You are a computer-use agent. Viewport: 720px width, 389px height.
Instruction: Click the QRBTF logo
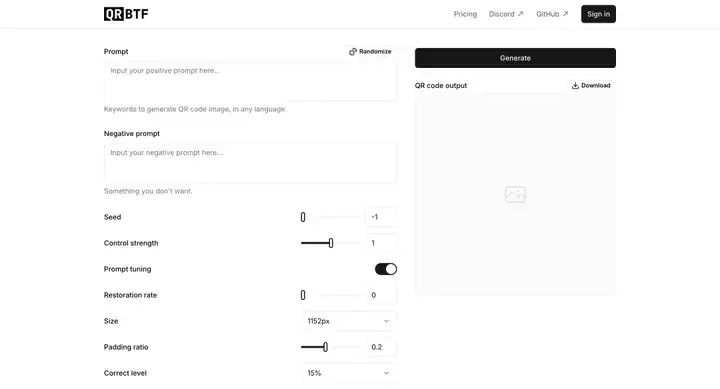[126, 14]
